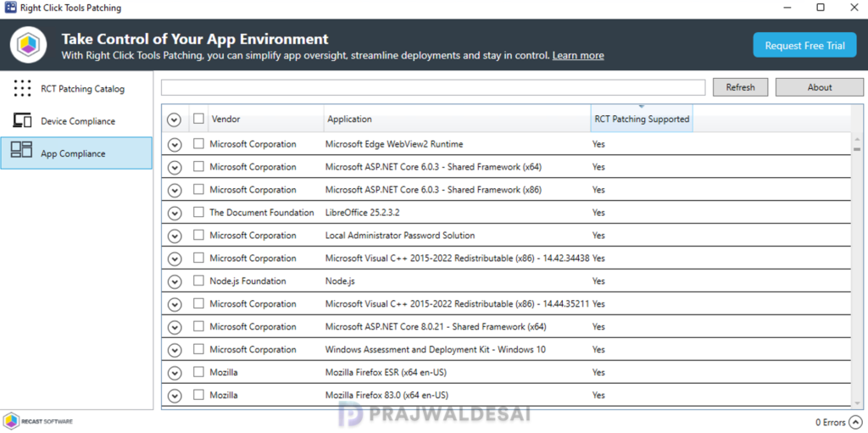
Task: Expand Visual C++ 14.44.35211 row
Action: [x=175, y=304]
